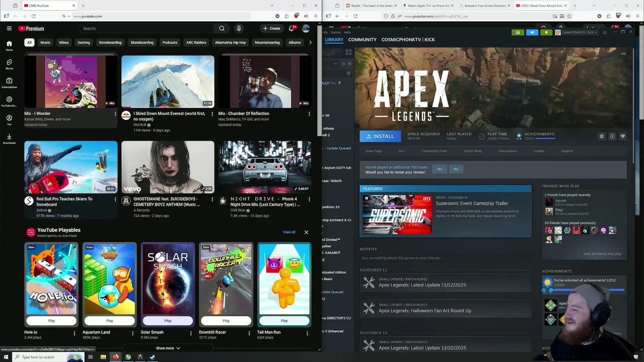Viewport: 644px width, 362px height.
Task: Open the Create menu on YouTube
Action: [x=272, y=29]
